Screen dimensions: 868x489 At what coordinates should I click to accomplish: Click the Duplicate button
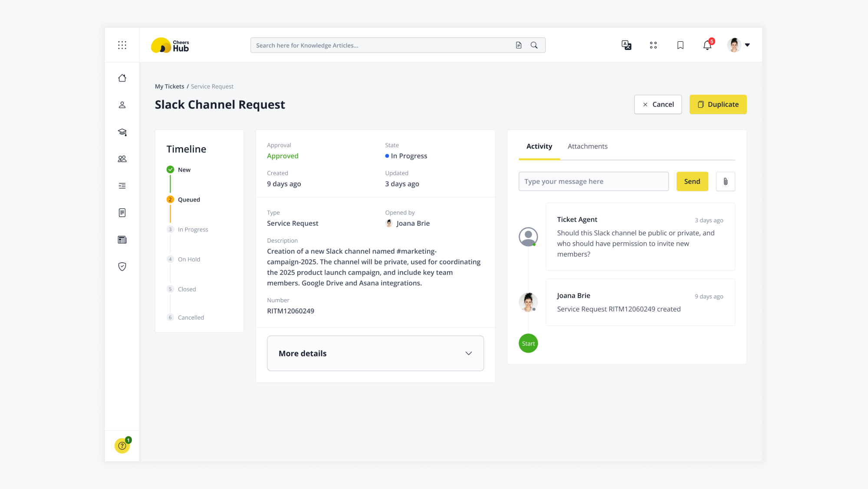pyautogui.click(x=718, y=105)
